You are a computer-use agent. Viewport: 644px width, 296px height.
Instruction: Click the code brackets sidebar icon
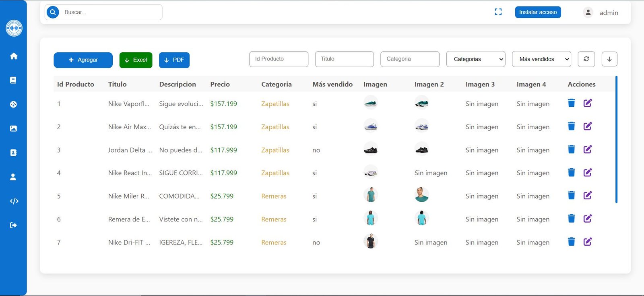tap(14, 201)
